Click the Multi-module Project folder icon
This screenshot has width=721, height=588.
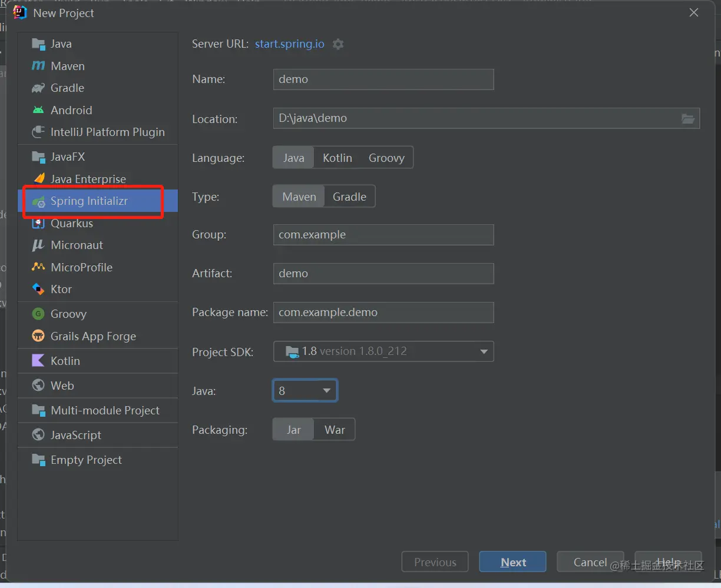tap(38, 410)
